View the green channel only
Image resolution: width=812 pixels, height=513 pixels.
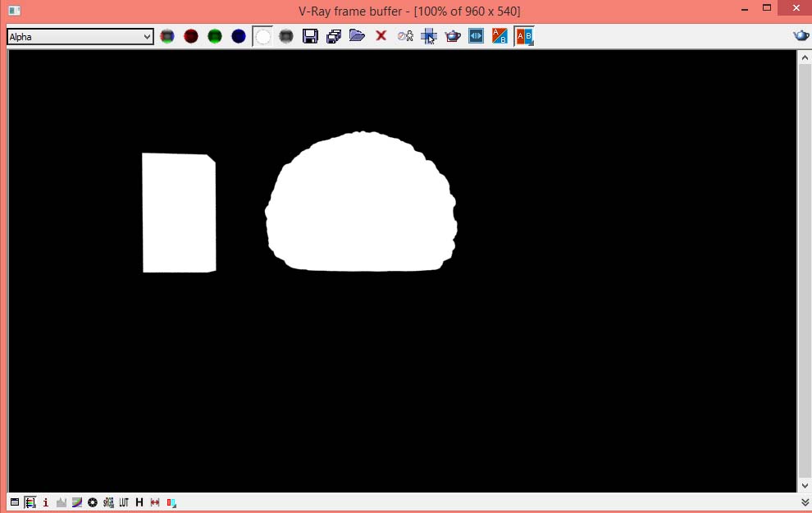pyautogui.click(x=215, y=36)
